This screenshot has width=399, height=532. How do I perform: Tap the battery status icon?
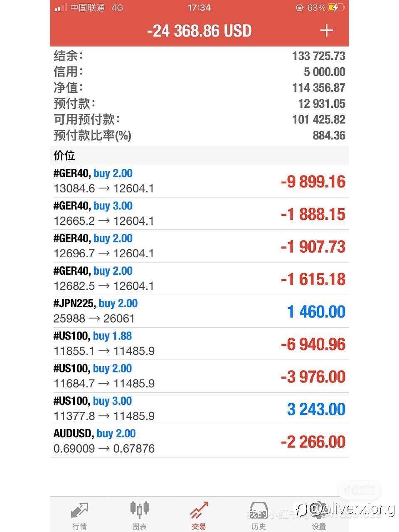pyautogui.click(x=336, y=7)
